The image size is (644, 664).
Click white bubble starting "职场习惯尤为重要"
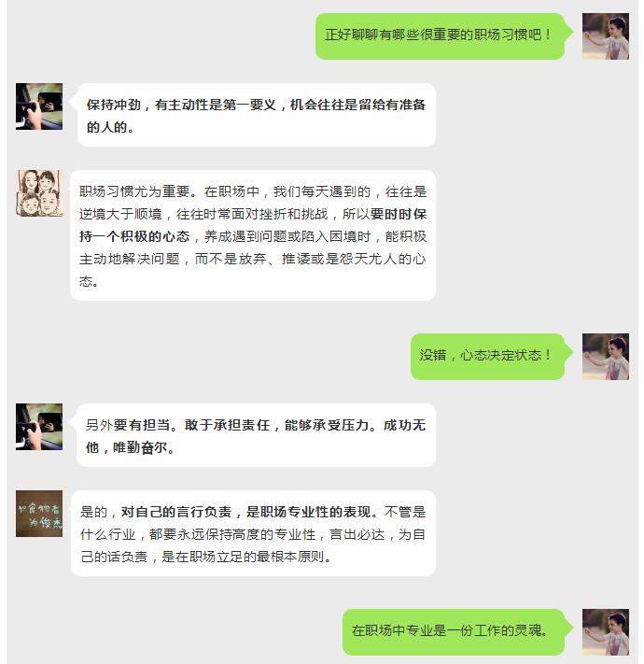[x=253, y=235]
